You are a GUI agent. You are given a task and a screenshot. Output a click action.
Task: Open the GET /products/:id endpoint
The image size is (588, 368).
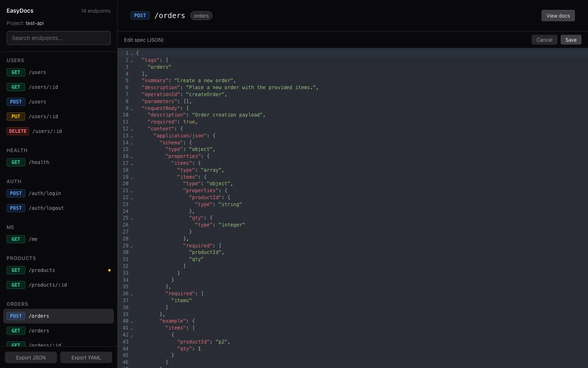click(58, 285)
